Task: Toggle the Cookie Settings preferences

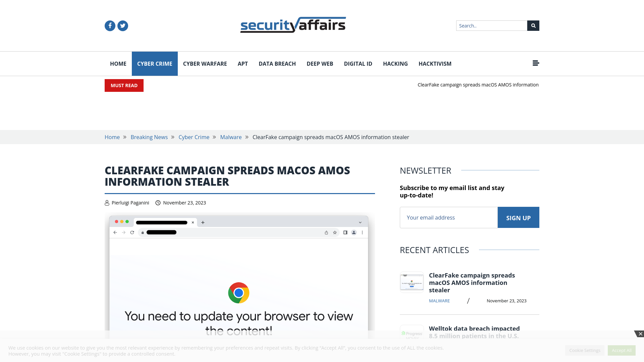Action: 585,351
